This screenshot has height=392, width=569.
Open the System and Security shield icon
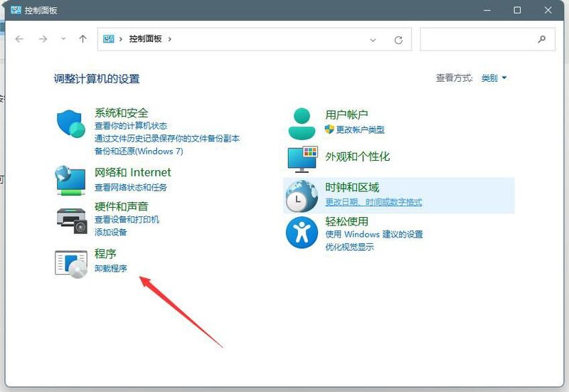click(71, 124)
